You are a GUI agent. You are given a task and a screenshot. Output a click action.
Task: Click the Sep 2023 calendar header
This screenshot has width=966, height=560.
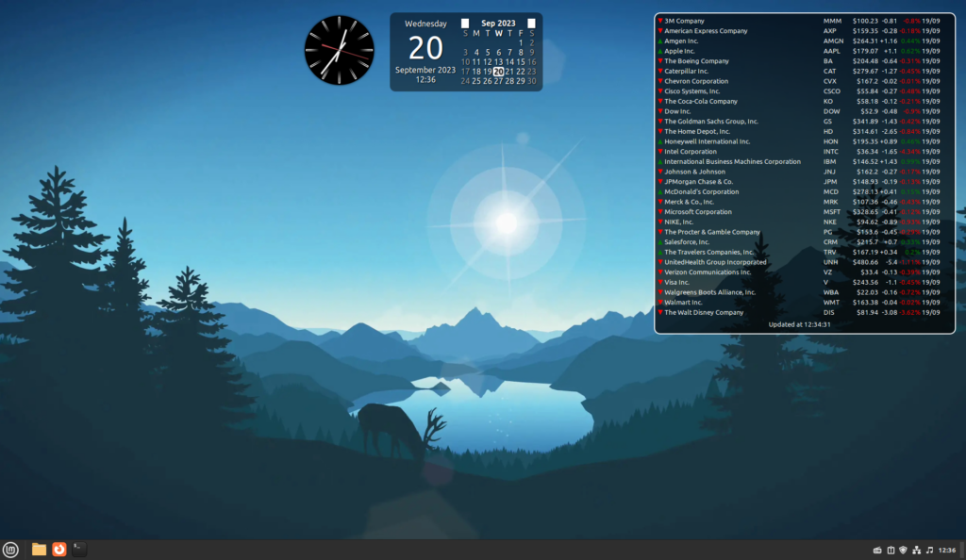[498, 24]
